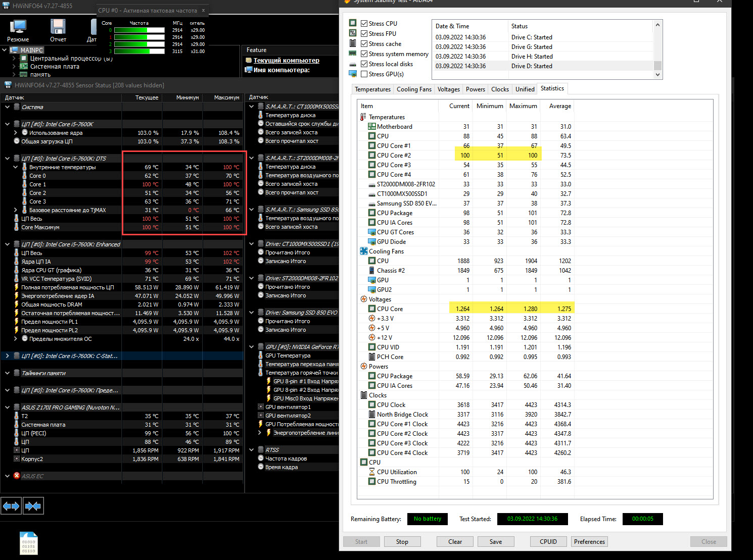
Task: Click the drive icon left of Stress local disks
Action: [353, 64]
